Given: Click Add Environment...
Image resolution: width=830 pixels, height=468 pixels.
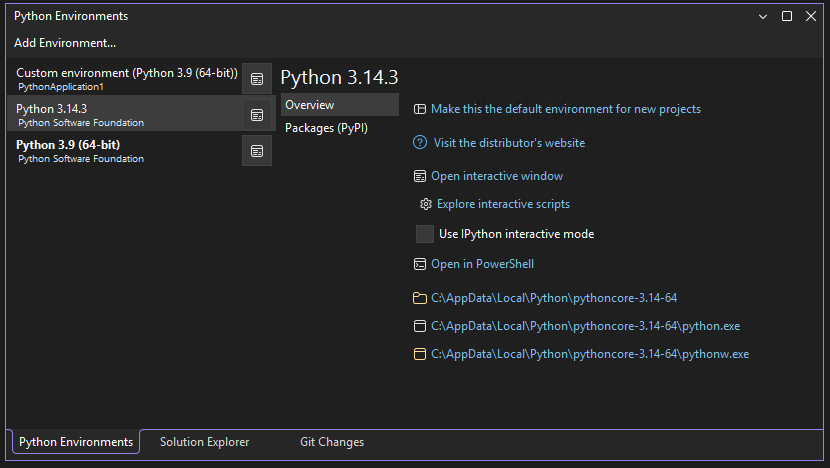Looking at the screenshot, I should [x=65, y=43].
